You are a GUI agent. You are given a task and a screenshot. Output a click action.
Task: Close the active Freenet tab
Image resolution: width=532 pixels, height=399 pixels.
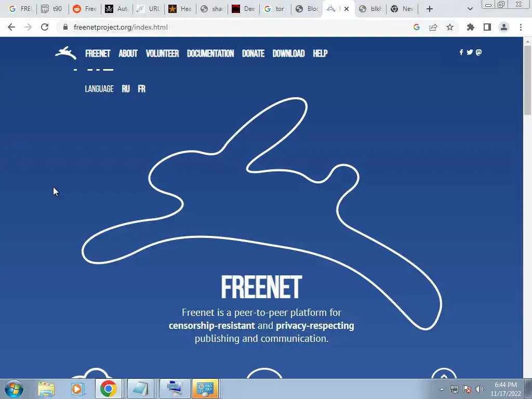point(347,9)
